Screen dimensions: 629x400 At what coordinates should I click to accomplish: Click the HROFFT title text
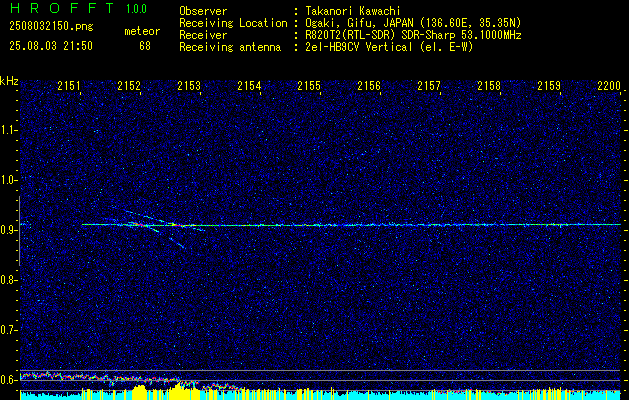(x=62, y=8)
